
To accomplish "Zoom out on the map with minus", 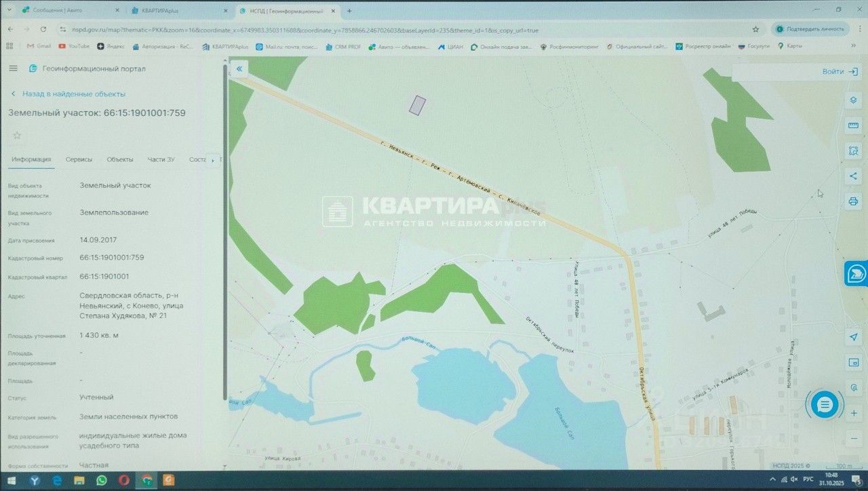I will 854,437.
